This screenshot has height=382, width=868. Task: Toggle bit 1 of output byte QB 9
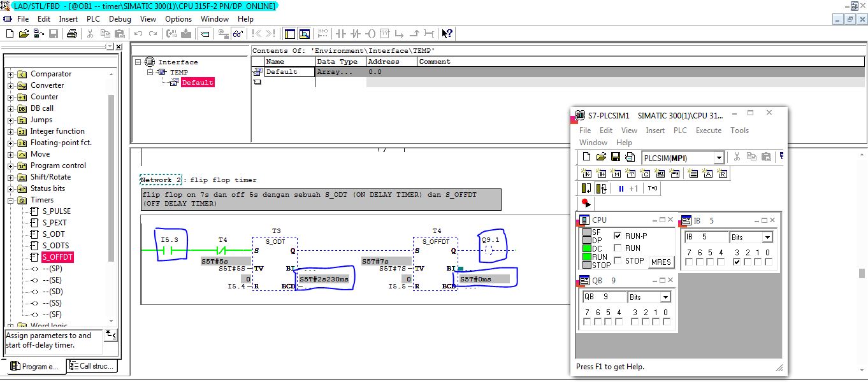click(x=656, y=322)
